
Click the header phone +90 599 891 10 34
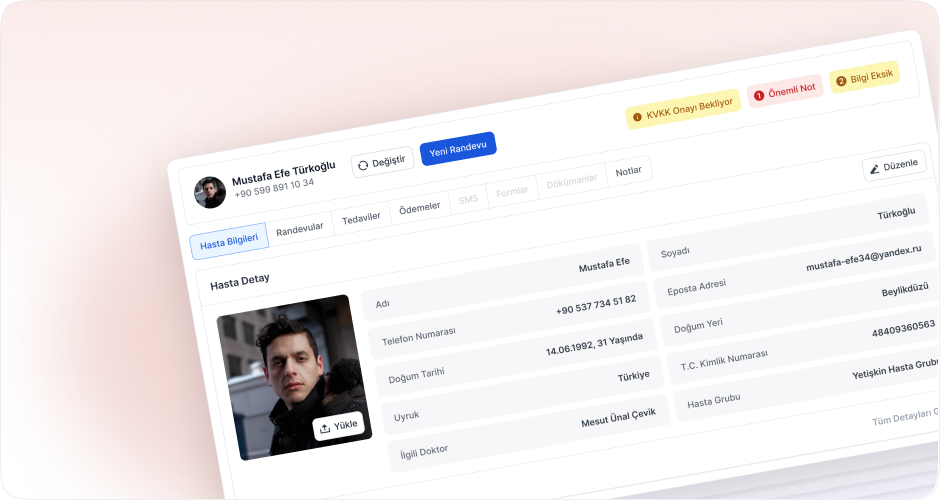point(274,188)
